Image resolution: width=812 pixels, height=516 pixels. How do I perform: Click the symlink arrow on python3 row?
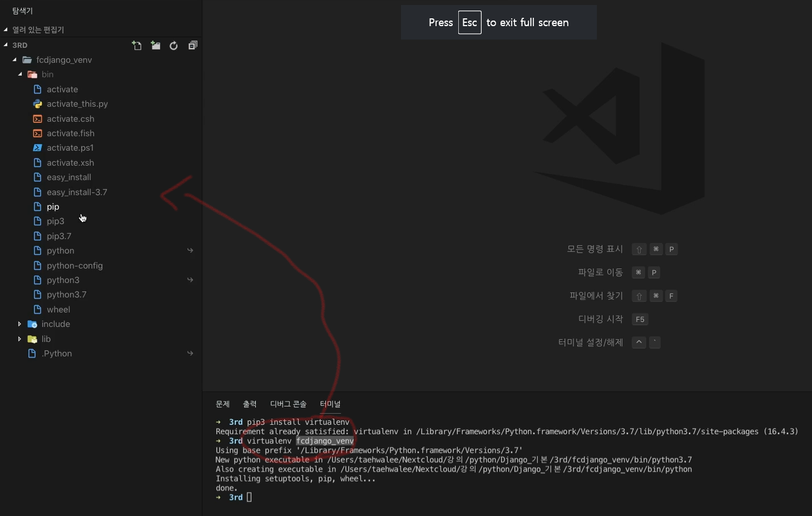pos(190,280)
